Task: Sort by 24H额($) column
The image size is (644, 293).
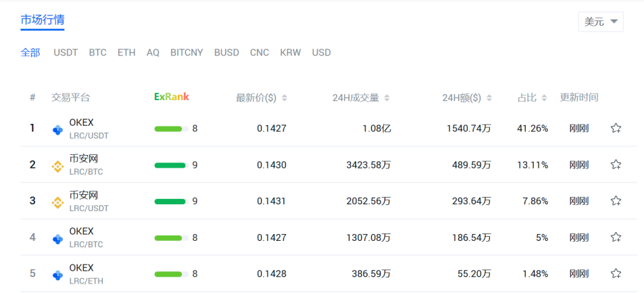Action: pyautogui.click(x=488, y=98)
